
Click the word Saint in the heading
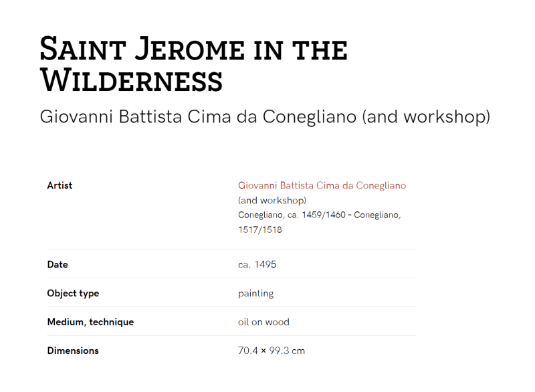[x=83, y=50]
